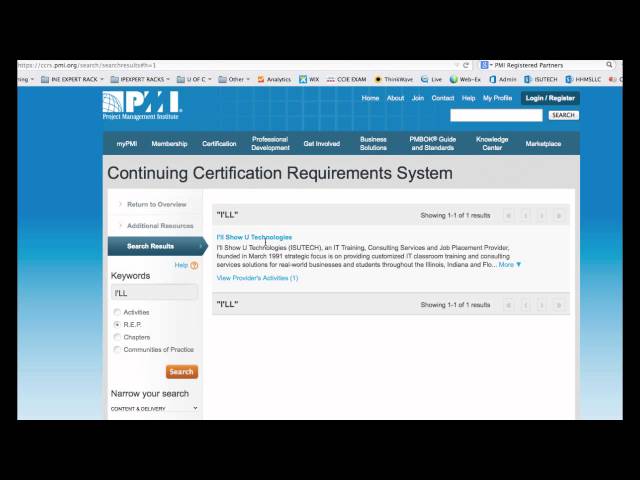Image resolution: width=640 pixels, height=480 pixels.
Task: Open the Analytics bookmark
Action: click(274, 80)
